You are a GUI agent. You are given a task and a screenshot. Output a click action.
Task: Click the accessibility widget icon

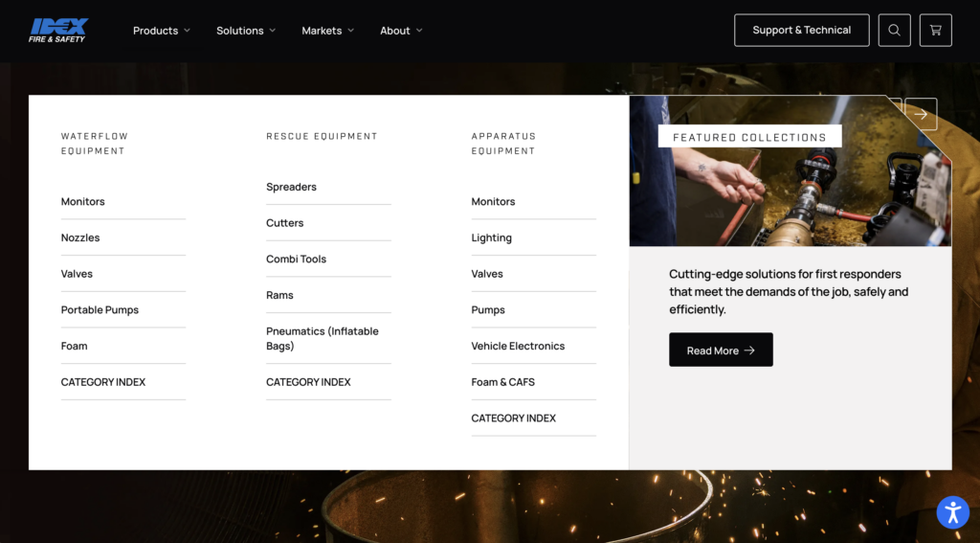952,512
